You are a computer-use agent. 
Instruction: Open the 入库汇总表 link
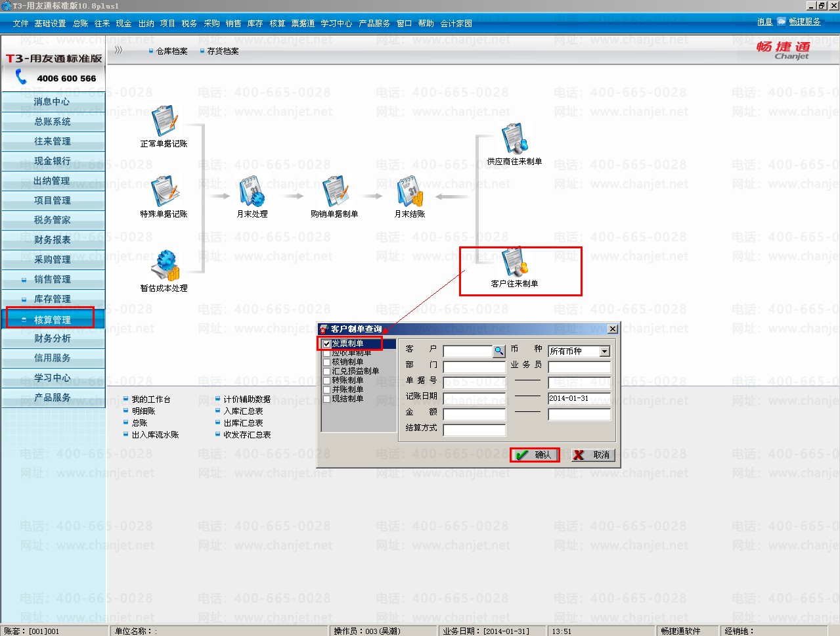(243, 411)
